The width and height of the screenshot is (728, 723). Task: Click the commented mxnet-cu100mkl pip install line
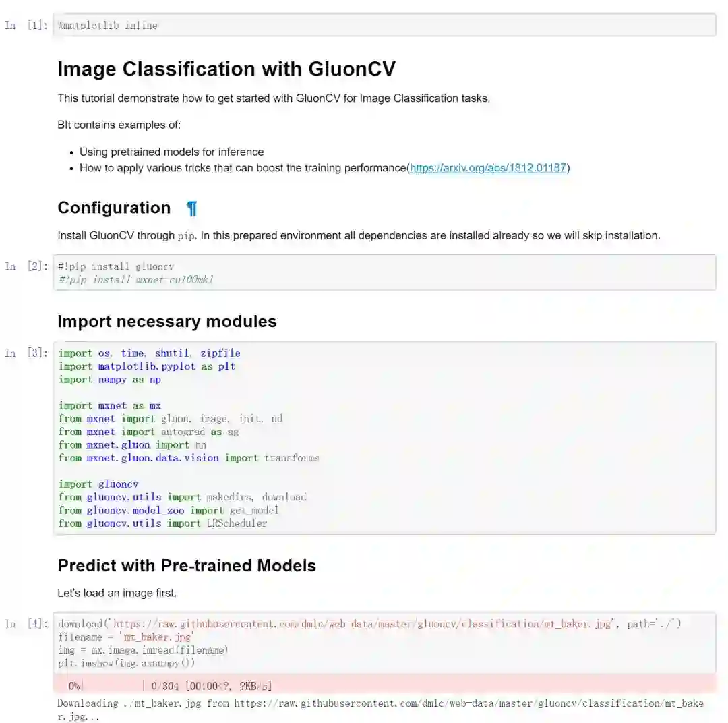[136, 280]
